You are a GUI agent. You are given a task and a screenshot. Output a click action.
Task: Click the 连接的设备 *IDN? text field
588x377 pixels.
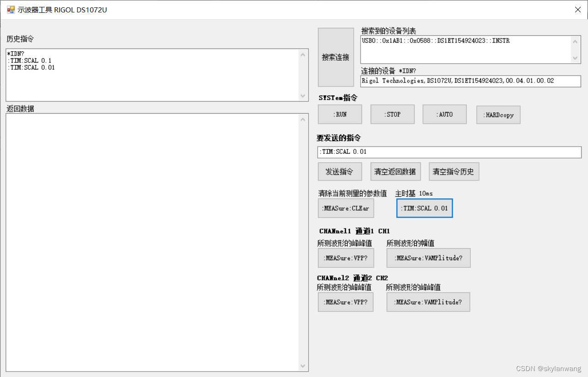pyautogui.click(x=470, y=81)
